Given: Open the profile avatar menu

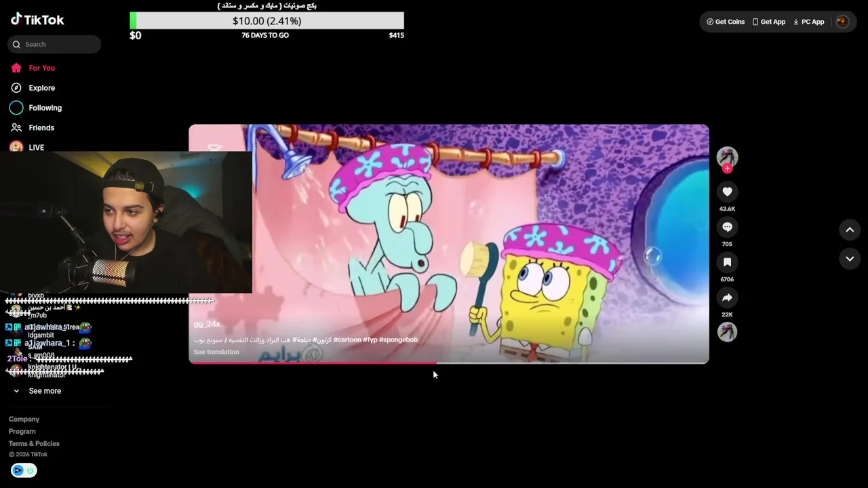Looking at the screenshot, I should click(842, 22).
